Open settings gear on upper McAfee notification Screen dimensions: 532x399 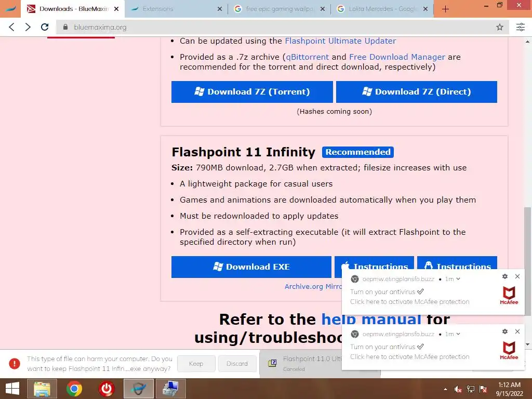[x=505, y=276]
